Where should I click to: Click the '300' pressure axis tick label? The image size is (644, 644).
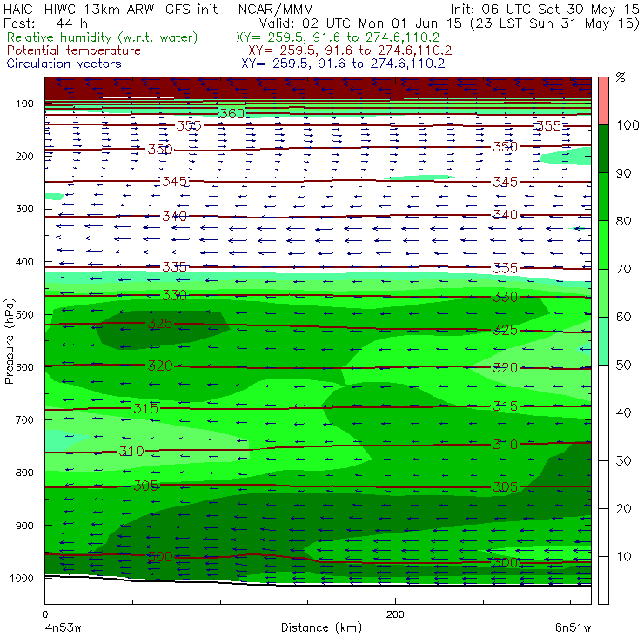tap(24, 209)
